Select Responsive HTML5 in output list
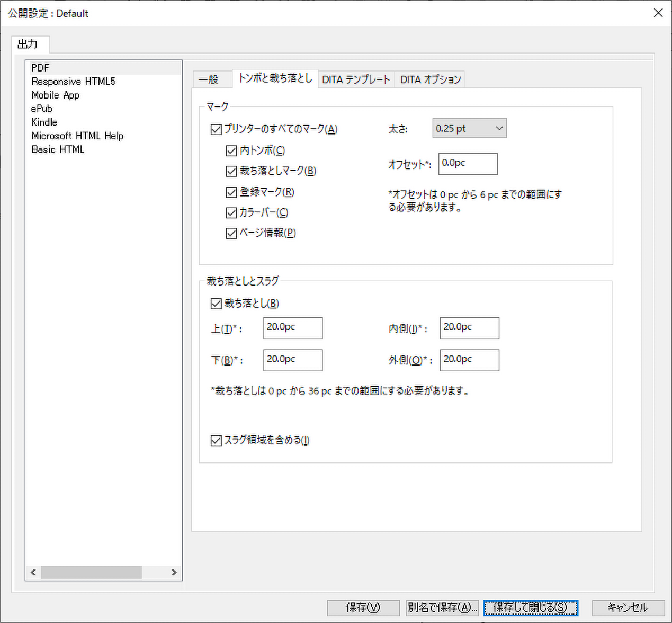The image size is (672, 623). [73, 82]
